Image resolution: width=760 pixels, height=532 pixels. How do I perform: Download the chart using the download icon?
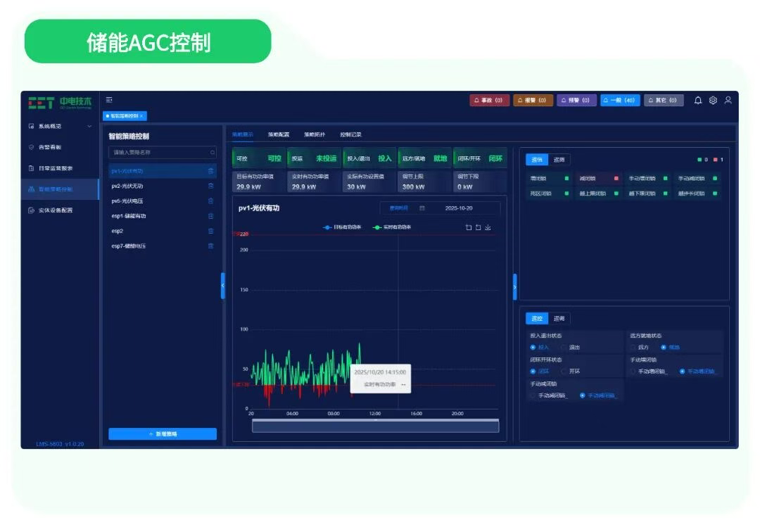488,227
